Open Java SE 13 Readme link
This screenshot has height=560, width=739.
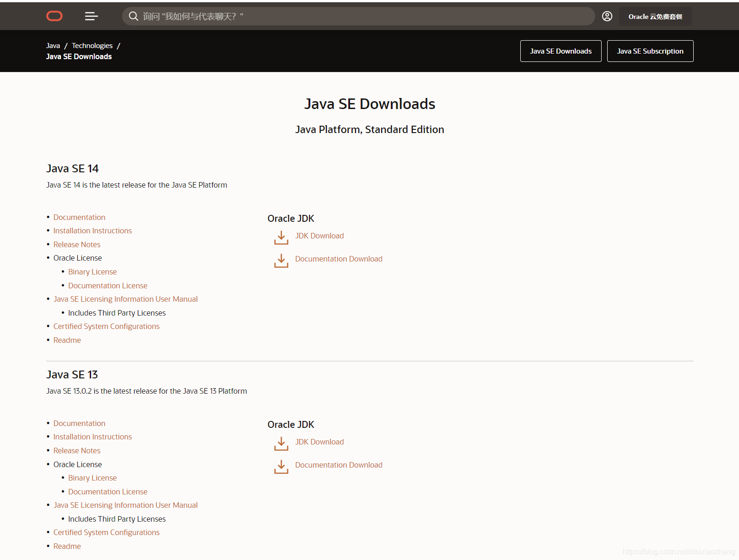67,546
